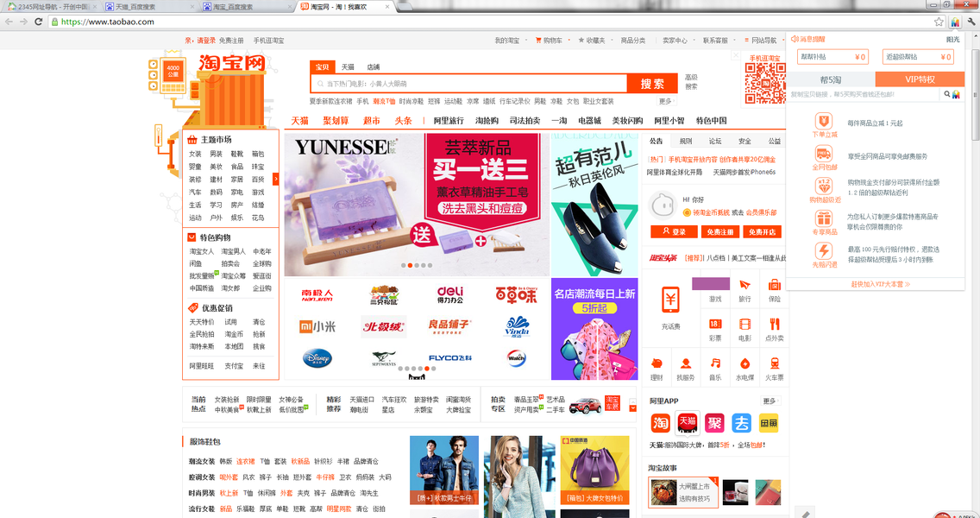The width and height of the screenshot is (980, 518).
Task: Click the 全网包邮 delivery truck icon
Action: 824,154
